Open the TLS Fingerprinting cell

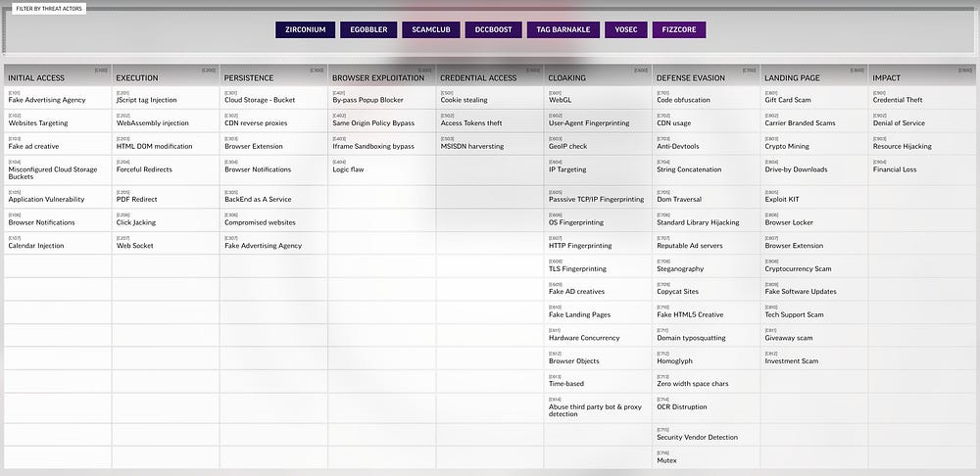[598, 266]
